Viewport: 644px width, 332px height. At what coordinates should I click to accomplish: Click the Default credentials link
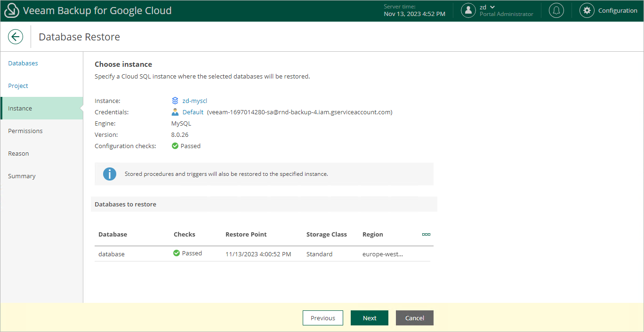(193, 112)
